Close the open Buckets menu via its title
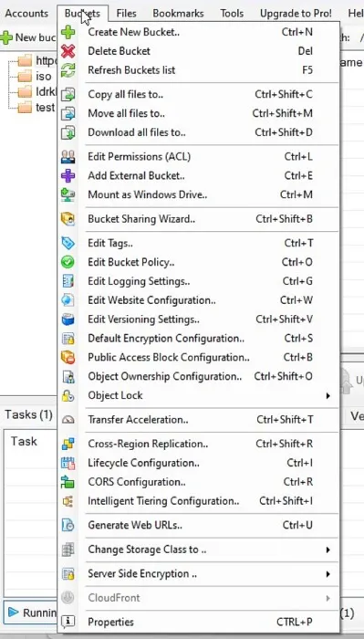The image size is (364, 639). coord(82,14)
